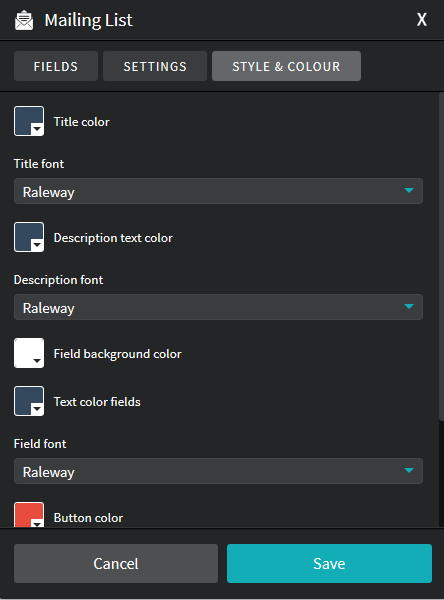444x600 pixels.
Task: Switch to the FIELDS tab
Action: (56, 66)
